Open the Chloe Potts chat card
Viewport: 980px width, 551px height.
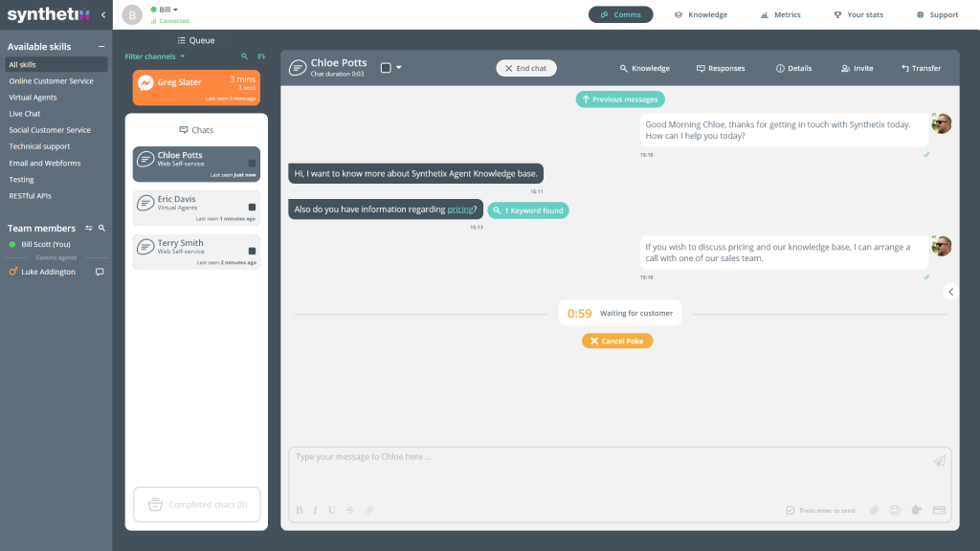coord(196,165)
